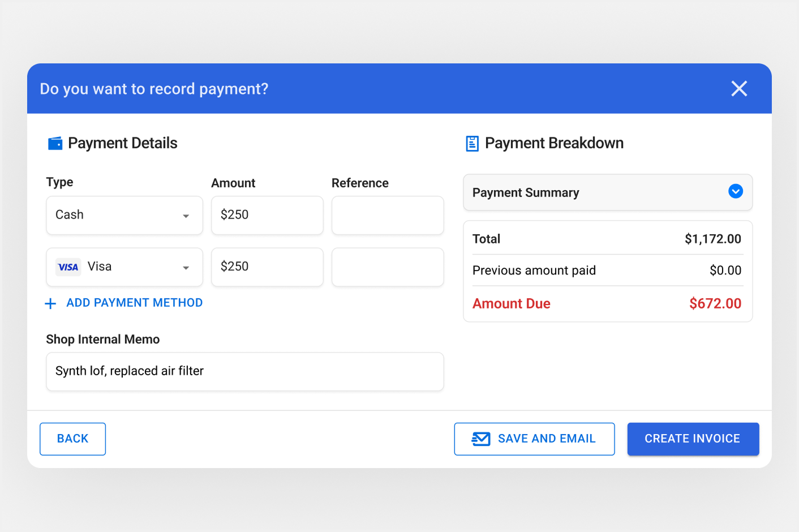Click the Shop Internal Memo label
Screen dimensions: 799x532
pyautogui.click(x=103, y=340)
